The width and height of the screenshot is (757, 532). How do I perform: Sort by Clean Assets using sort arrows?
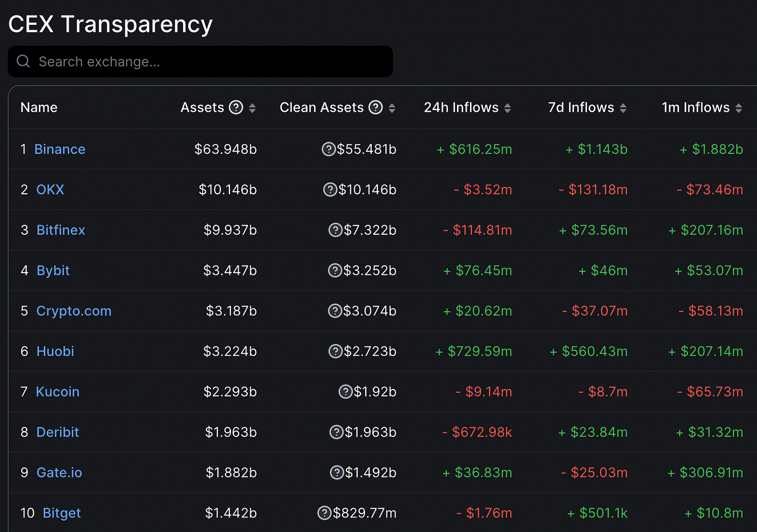click(x=392, y=108)
